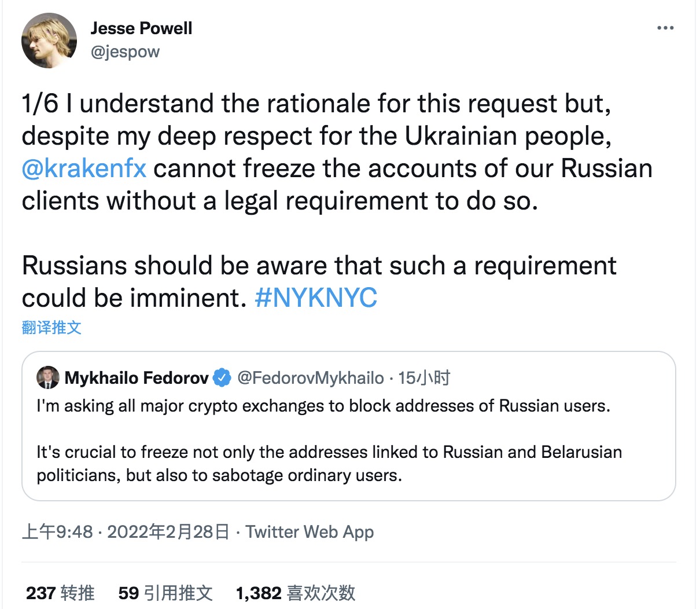Click Jesse Powell's profile avatar
This screenshot has height=609, width=700.
pyautogui.click(x=49, y=41)
